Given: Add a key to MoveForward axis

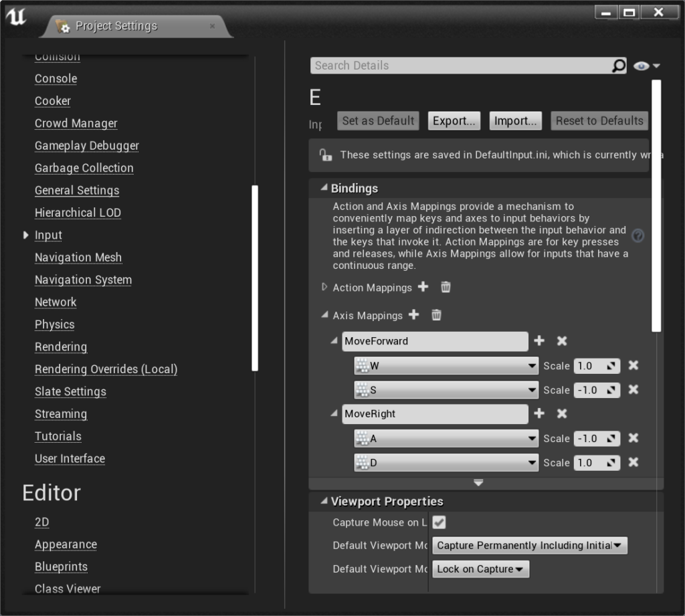Looking at the screenshot, I should point(539,341).
